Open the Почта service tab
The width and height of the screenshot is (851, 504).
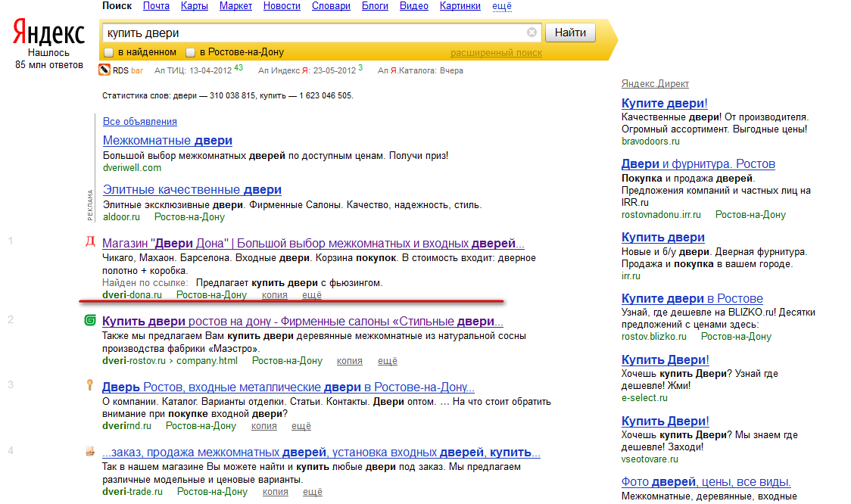pyautogui.click(x=156, y=6)
